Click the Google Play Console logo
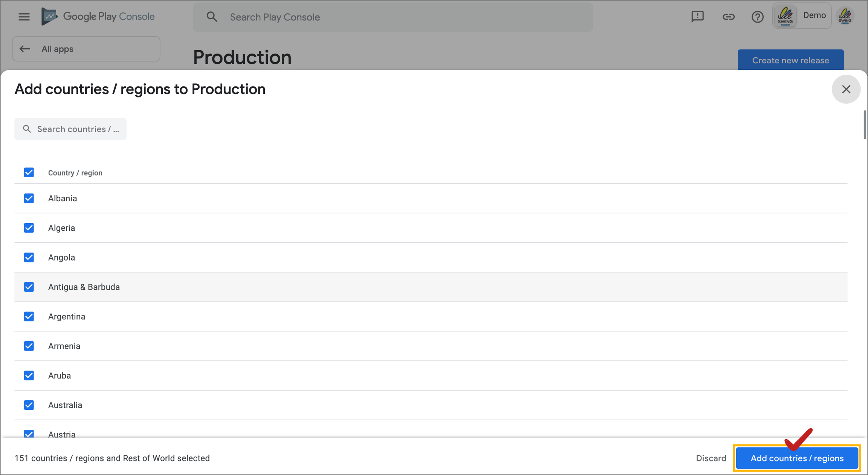The height and width of the screenshot is (475, 868). [x=98, y=17]
